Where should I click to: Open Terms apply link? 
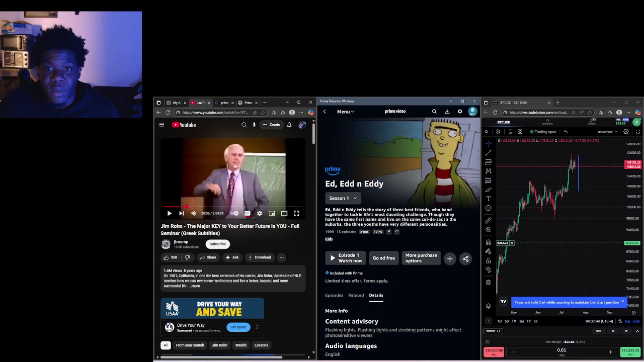tap(375, 281)
